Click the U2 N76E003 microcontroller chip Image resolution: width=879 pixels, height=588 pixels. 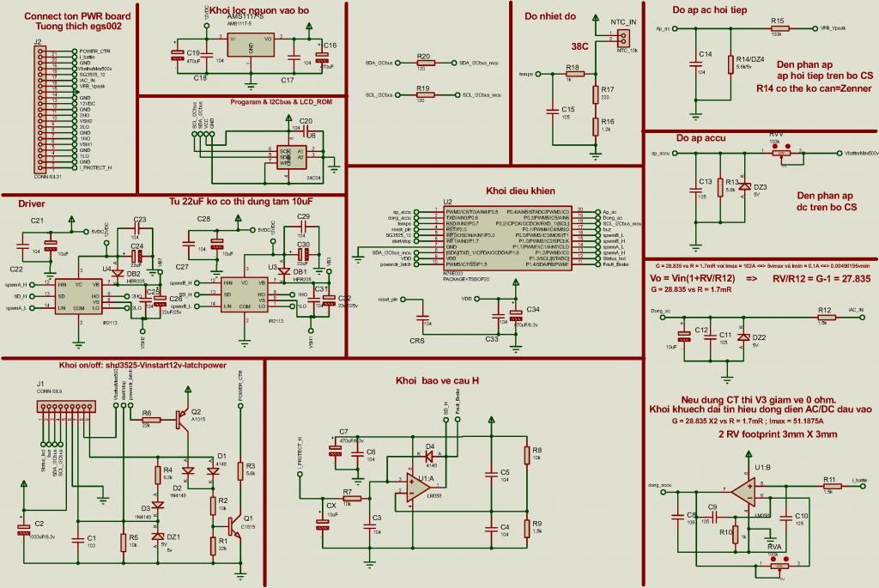[x=508, y=239]
